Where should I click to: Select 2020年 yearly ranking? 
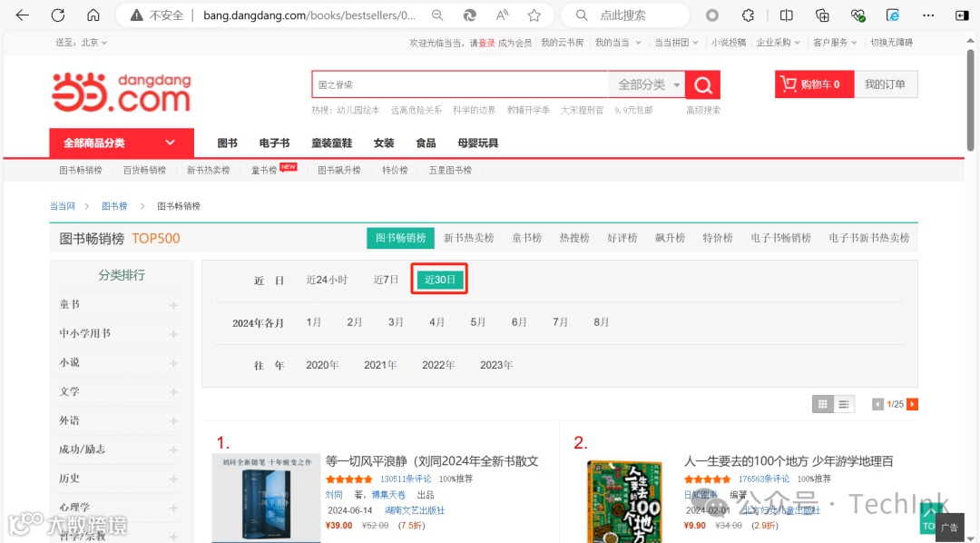(x=322, y=365)
